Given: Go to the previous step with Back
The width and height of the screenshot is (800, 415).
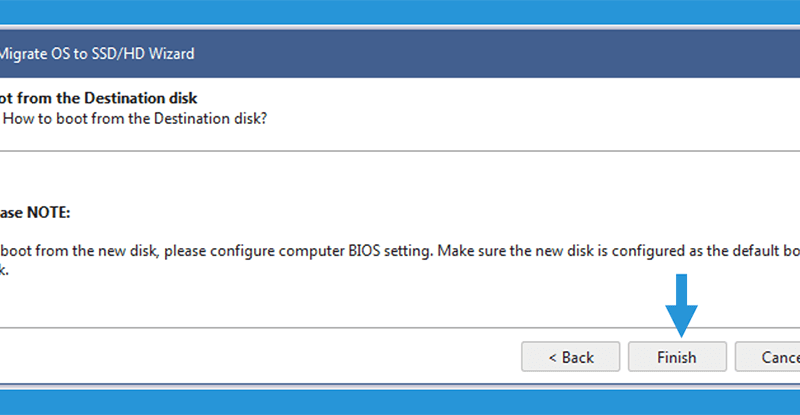Looking at the screenshot, I should click(570, 357).
